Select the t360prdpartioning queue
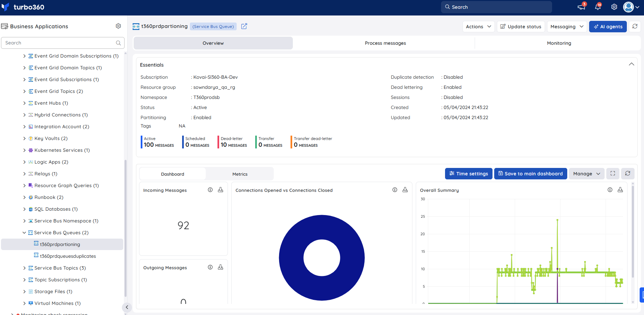The width and height of the screenshot is (644, 315). (62, 244)
